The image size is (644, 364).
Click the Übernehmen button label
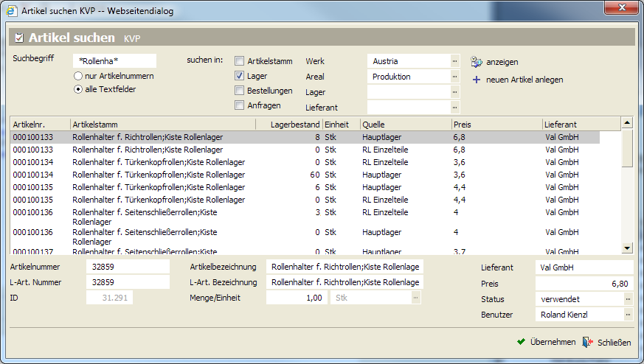553,342
